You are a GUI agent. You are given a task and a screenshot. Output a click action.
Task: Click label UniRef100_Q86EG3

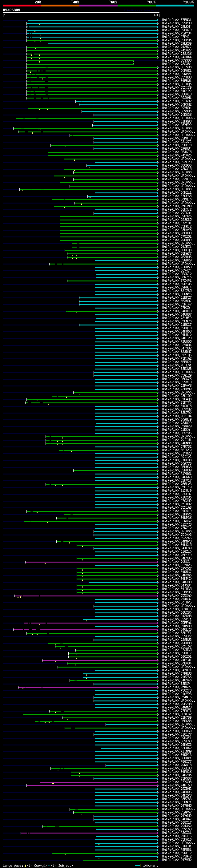point(177,768)
